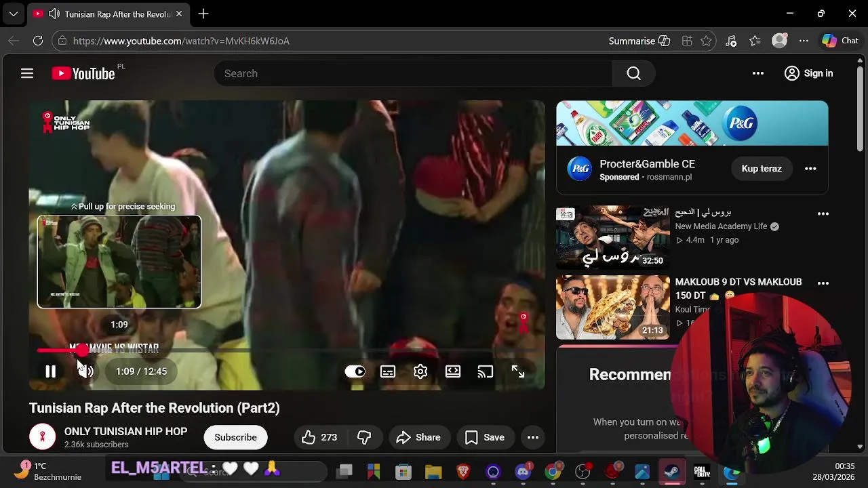Select the Tunisian Rap YouTube tab

click(108, 14)
